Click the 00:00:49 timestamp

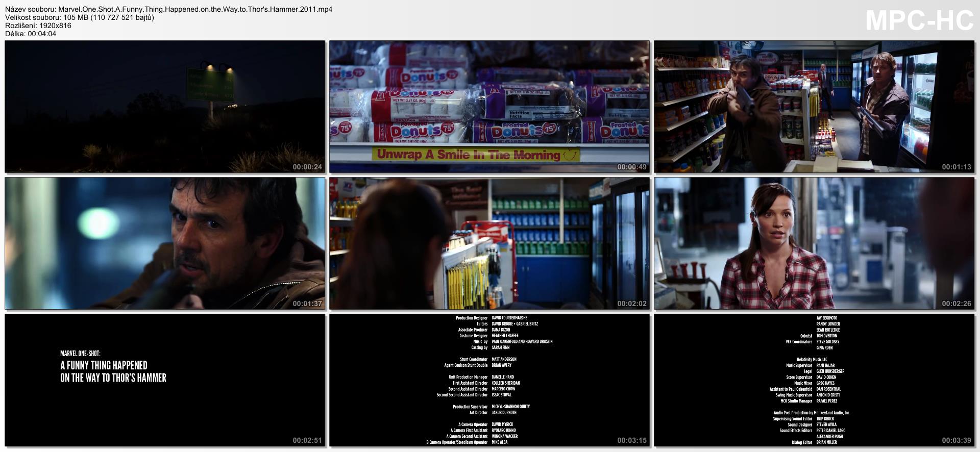point(631,167)
